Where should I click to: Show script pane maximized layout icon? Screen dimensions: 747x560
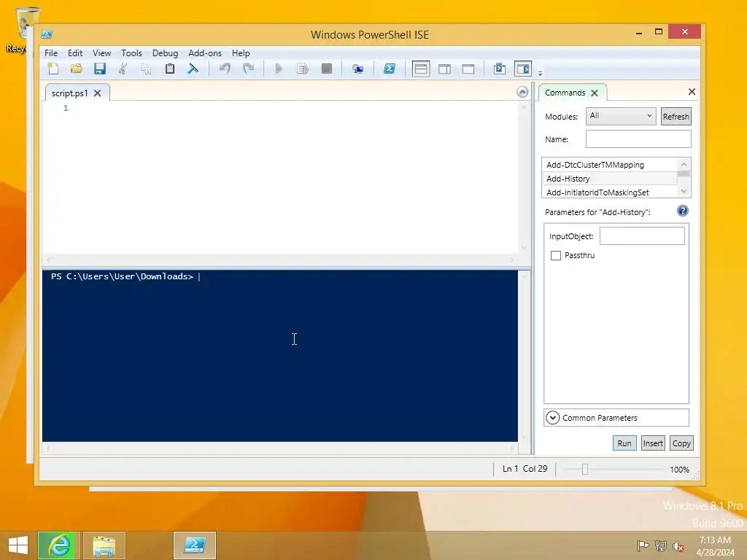click(468, 69)
